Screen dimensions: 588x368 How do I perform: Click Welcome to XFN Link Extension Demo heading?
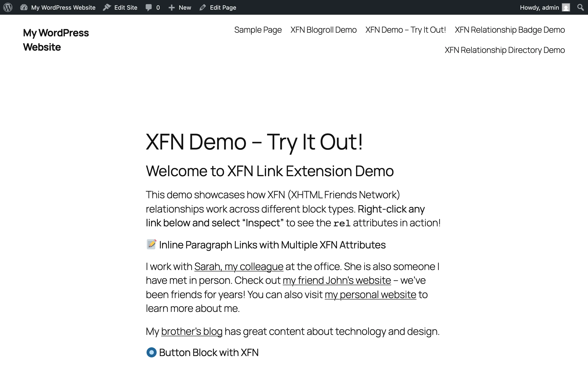click(270, 171)
